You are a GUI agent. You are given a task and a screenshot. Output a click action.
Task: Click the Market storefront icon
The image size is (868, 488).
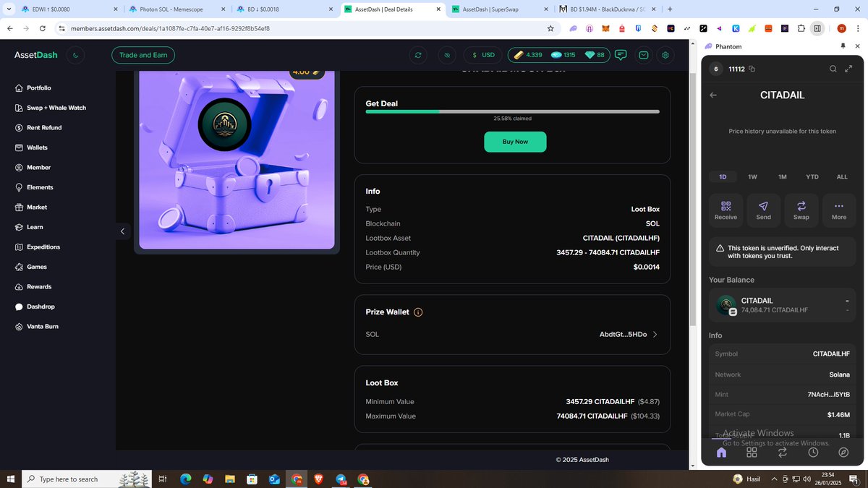[x=20, y=207]
